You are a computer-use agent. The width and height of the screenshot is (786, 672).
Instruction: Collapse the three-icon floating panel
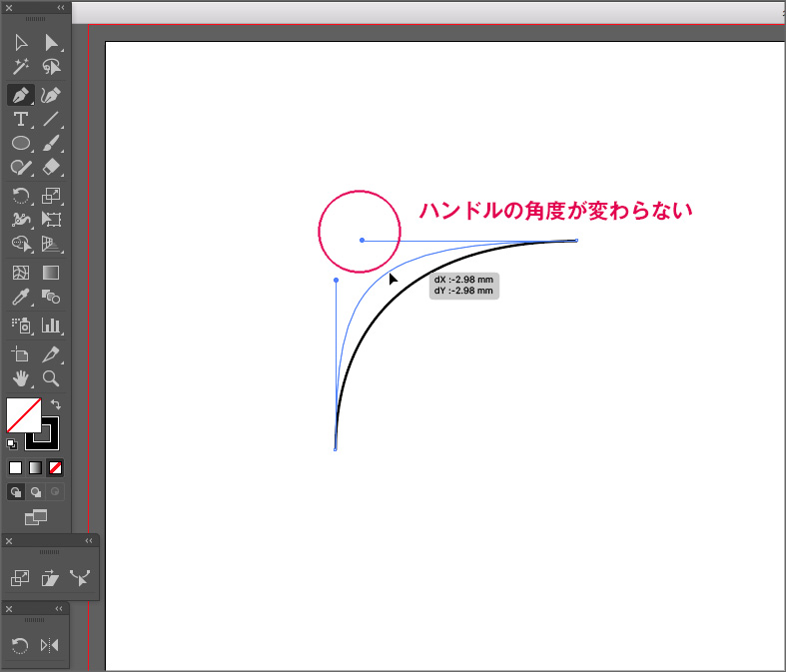coord(89,541)
